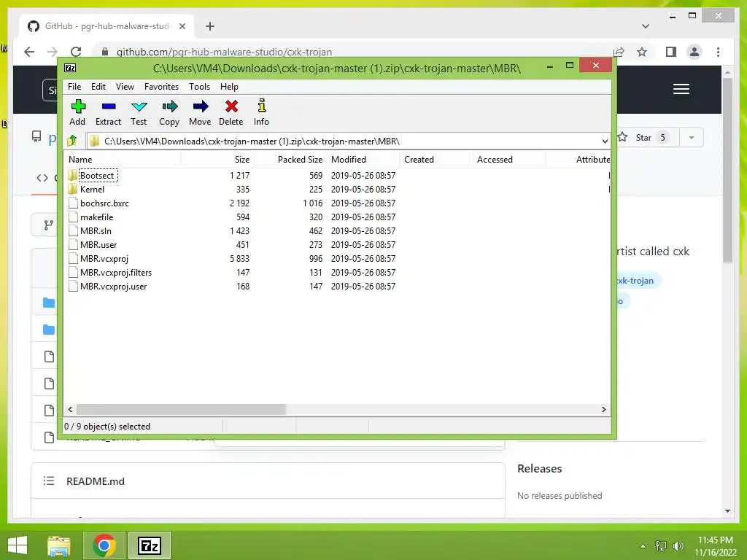This screenshot has height=560, width=747.
Task: Select the Bootsect folder icon
Action: coord(72,175)
